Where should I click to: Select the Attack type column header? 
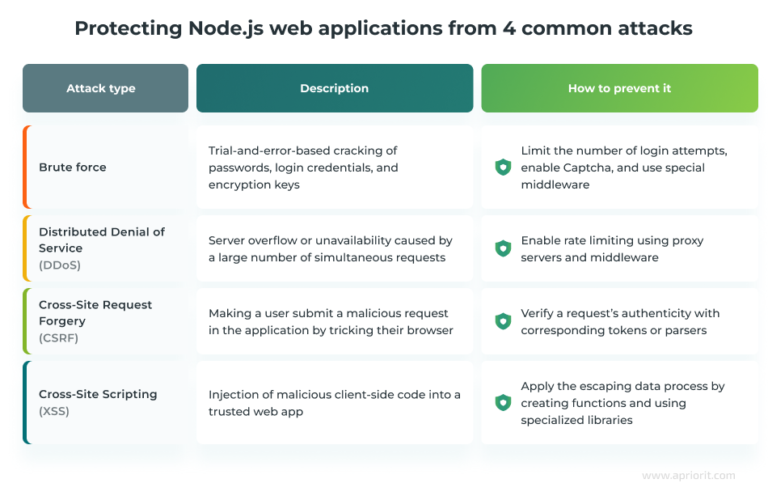pos(105,88)
